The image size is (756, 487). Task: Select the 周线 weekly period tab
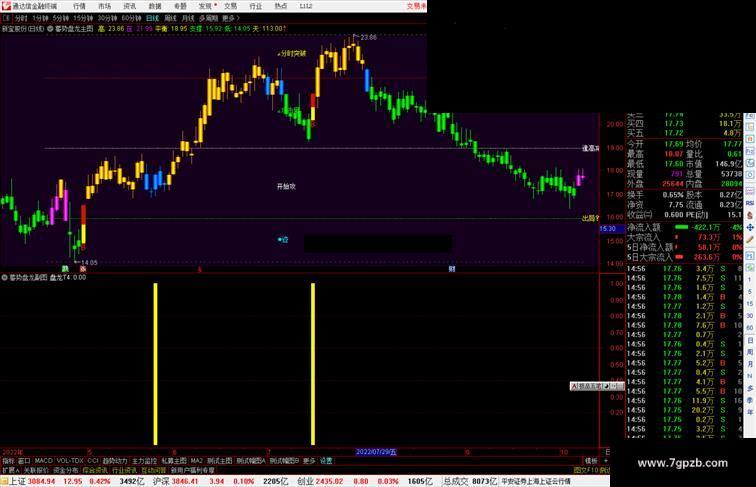tap(170, 18)
